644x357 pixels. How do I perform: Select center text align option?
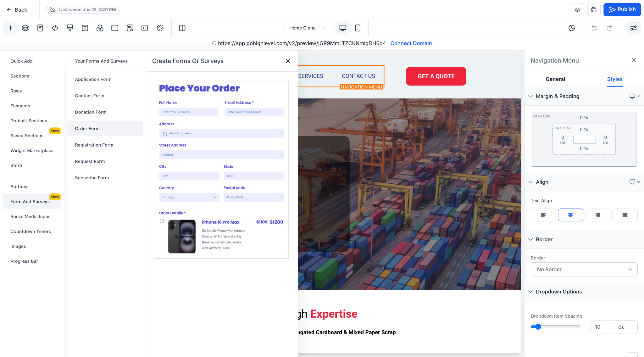(570, 215)
